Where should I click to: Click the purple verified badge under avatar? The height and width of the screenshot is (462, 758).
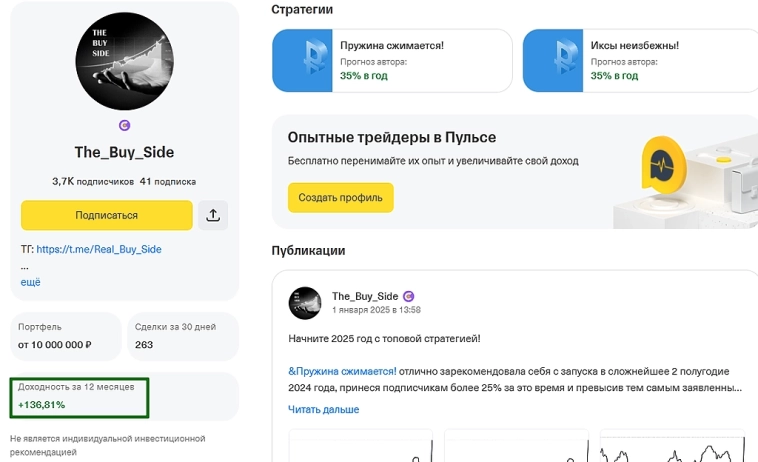pos(124,126)
